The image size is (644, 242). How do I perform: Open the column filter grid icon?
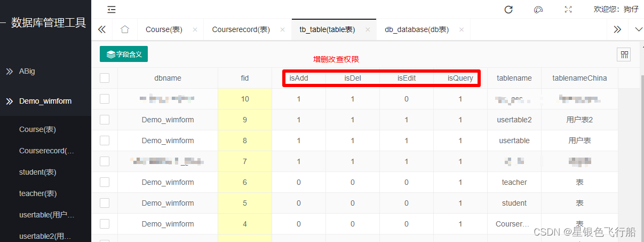(623, 54)
